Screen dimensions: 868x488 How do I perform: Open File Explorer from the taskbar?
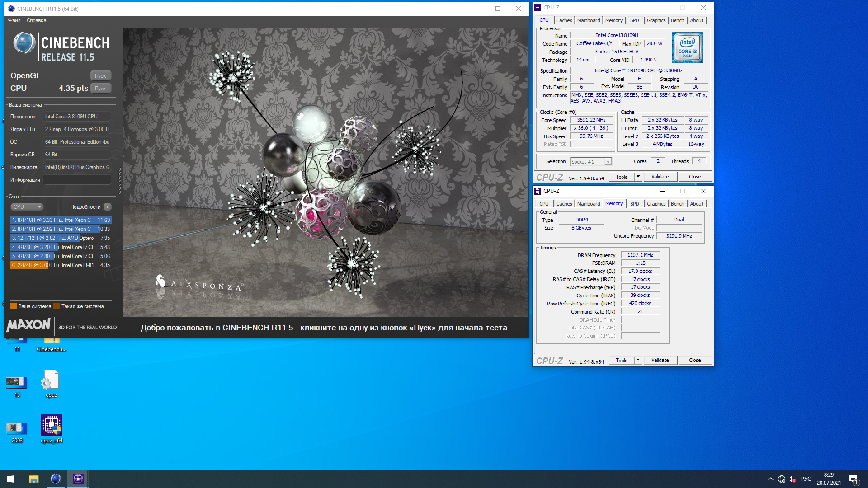coord(33,479)
